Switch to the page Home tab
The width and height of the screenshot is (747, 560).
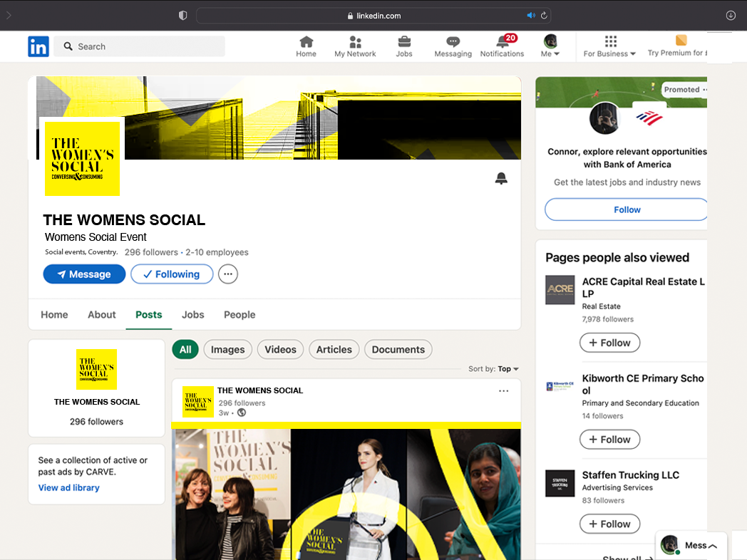pyautogui.click(x=54, y=315)
